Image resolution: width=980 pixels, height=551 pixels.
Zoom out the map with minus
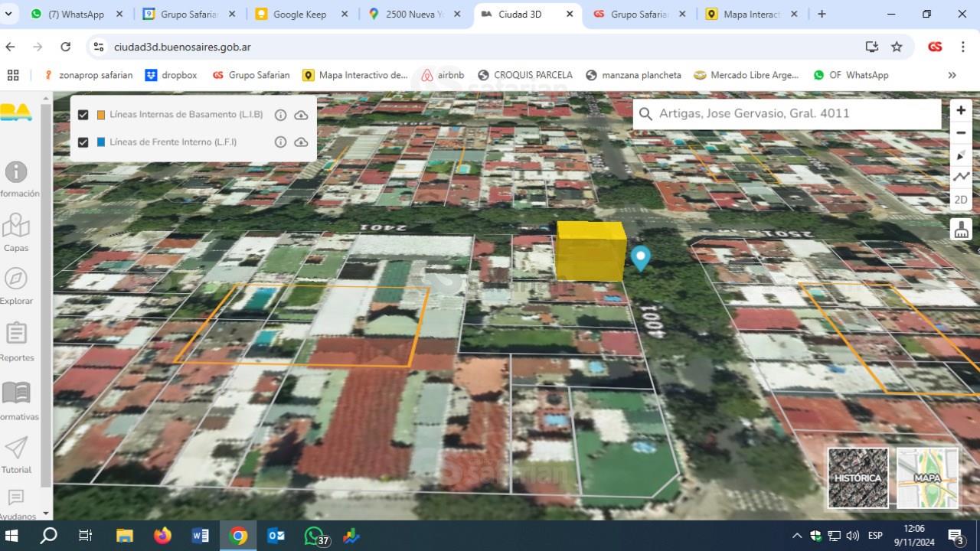pyautogui.click(x=961, y=132)
